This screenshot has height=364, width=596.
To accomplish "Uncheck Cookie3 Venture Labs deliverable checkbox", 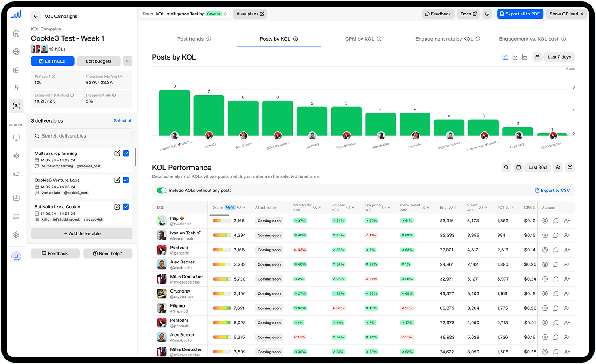I will pyautogui.click(x=126, y=180).
